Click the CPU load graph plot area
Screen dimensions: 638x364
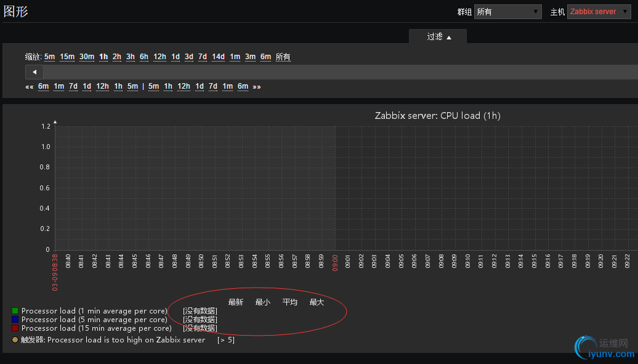pos(346,188)
